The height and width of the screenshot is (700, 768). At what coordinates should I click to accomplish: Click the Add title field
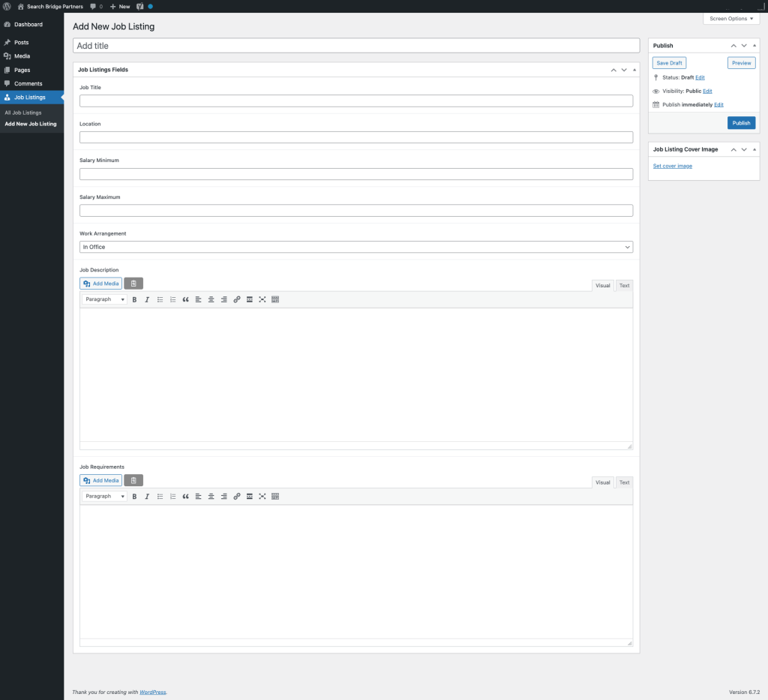pos(356,46)
